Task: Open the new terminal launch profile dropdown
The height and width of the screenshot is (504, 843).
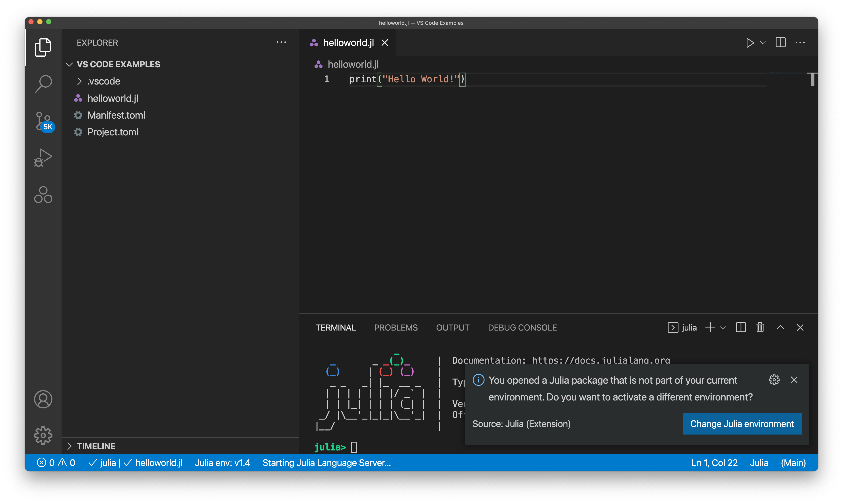Action: [723, 328]
